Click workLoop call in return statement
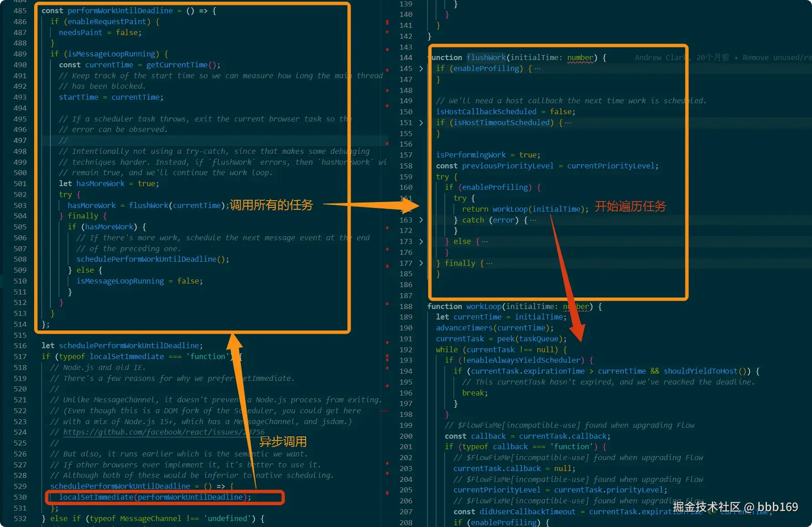812x527 pixels. pos(510,209)
